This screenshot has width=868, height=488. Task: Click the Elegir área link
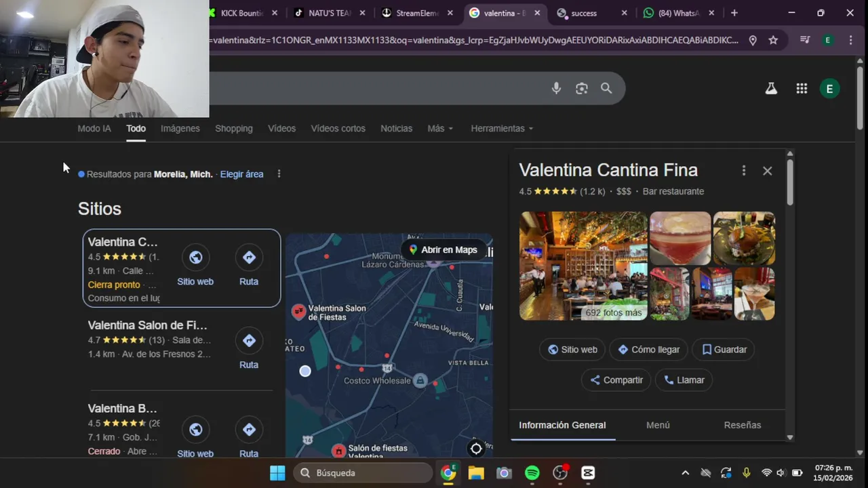pos(241,174)
